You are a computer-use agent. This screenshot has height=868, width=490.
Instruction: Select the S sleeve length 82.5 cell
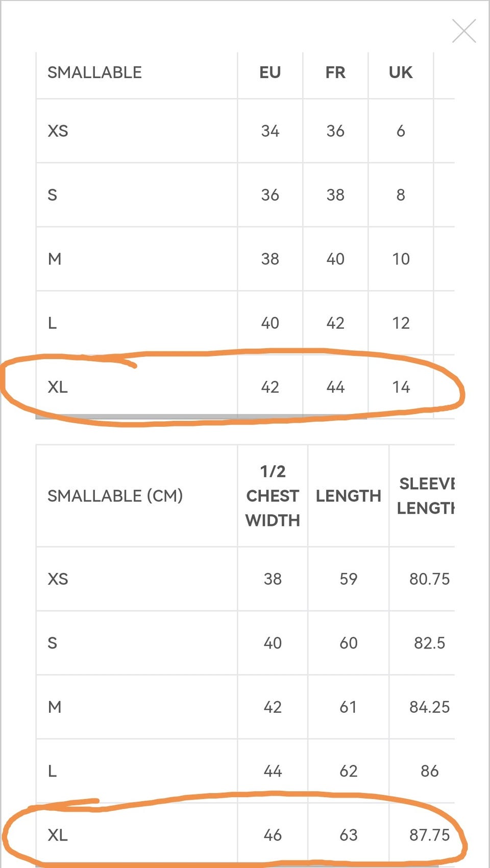429,643
